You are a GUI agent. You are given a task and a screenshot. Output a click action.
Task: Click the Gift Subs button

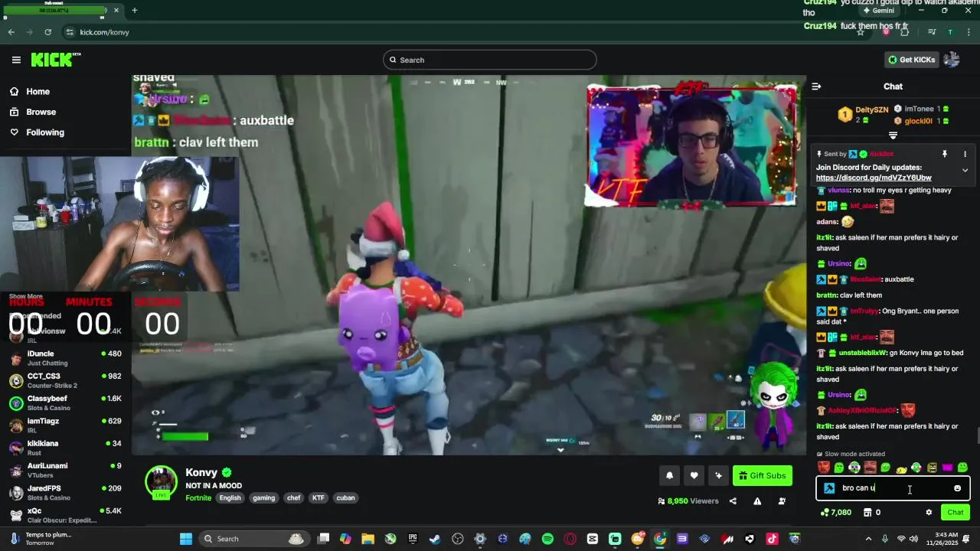tap(762, 476)
